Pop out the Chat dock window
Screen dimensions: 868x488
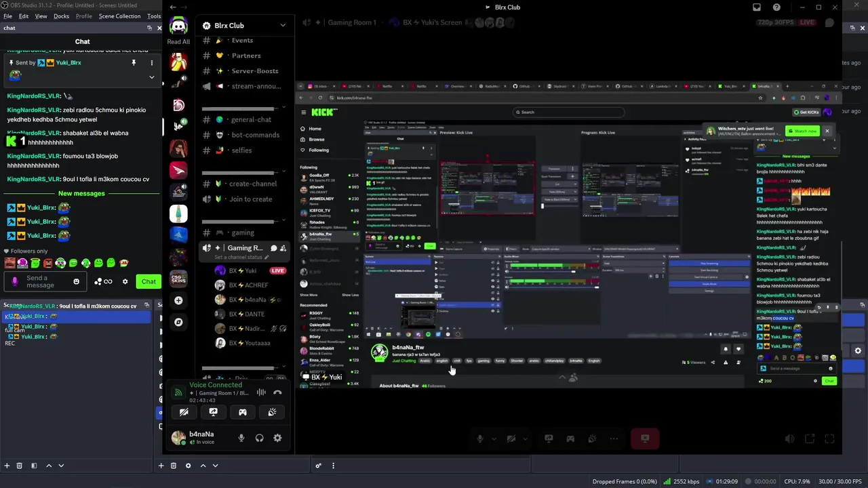coord(150,28)
